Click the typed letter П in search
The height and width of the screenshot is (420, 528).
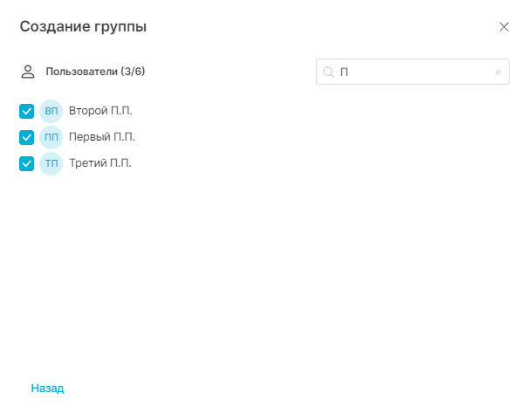(x=344, y=72)
